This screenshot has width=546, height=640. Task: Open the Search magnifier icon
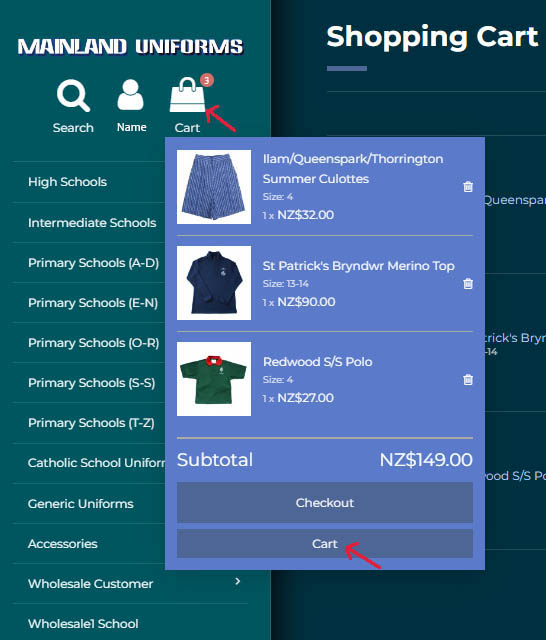[73, 96]
